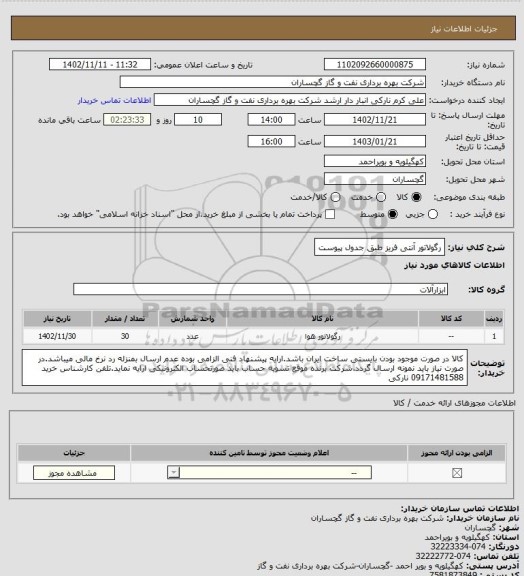
Task: Click the row number cell 1
Action: pyautogui.click(x=494, y=336)
